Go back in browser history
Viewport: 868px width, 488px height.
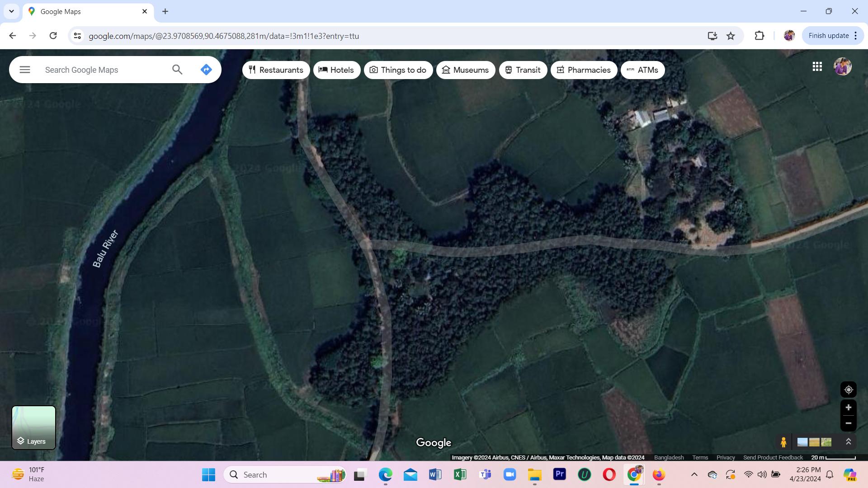(x=13, y=36)
